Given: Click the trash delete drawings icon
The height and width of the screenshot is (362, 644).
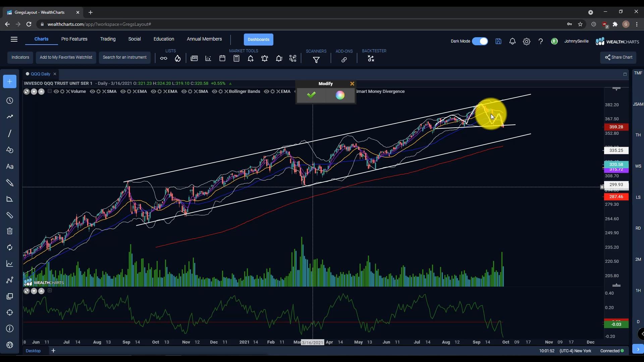Looking at the screenshot, I should [x=10, y=231].
